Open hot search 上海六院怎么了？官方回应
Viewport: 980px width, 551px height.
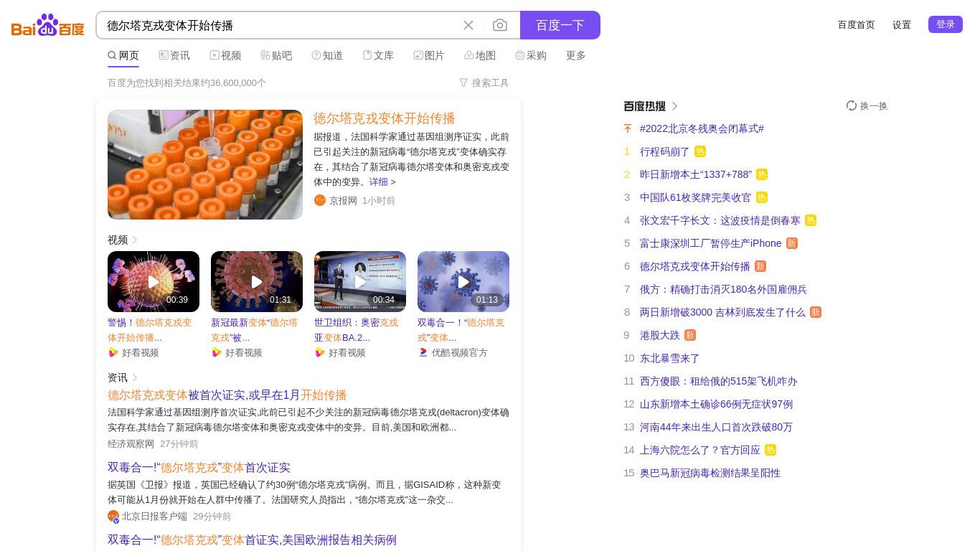pos(700,450)
